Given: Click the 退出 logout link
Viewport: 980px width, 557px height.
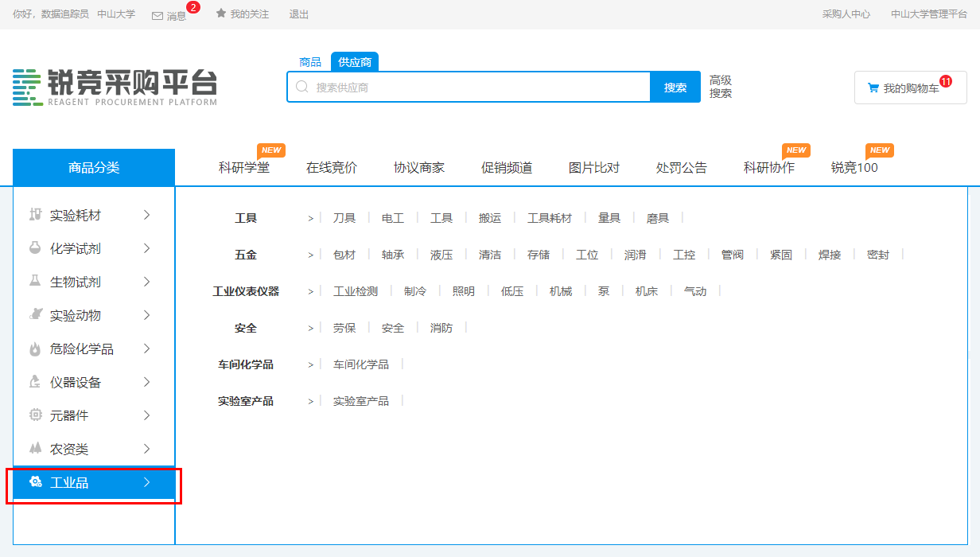Looking at the screenshot, I should point(299,14).
